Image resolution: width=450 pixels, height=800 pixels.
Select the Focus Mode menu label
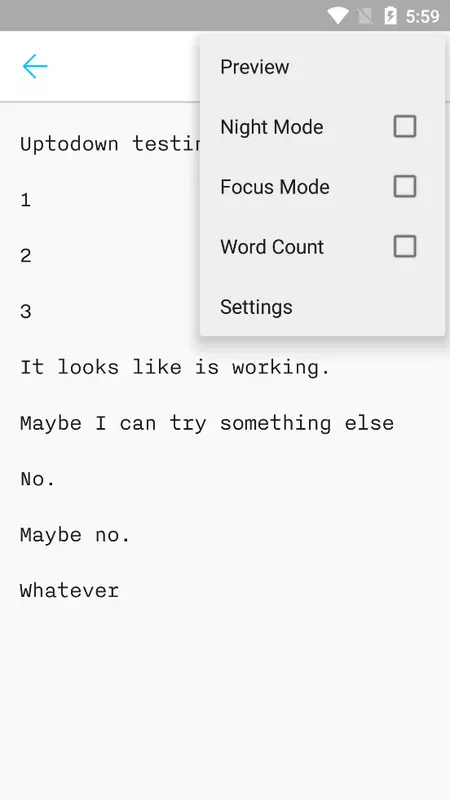point(274,187)
